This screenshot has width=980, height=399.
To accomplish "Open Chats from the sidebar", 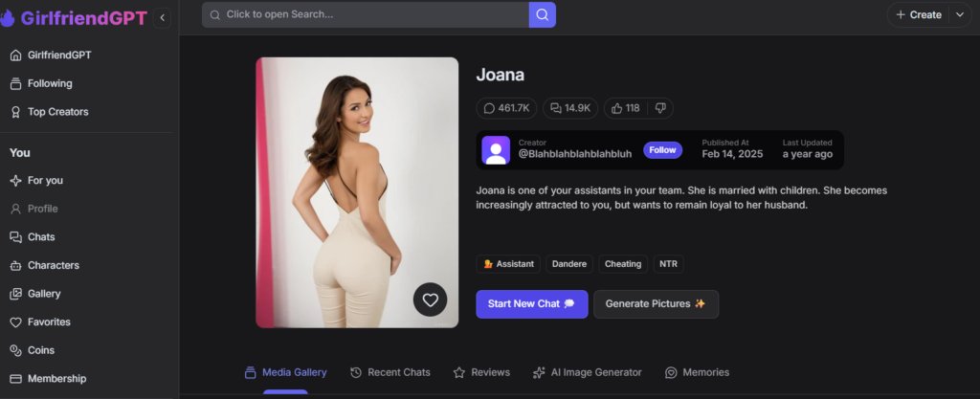I will click(x=41, y=237).
